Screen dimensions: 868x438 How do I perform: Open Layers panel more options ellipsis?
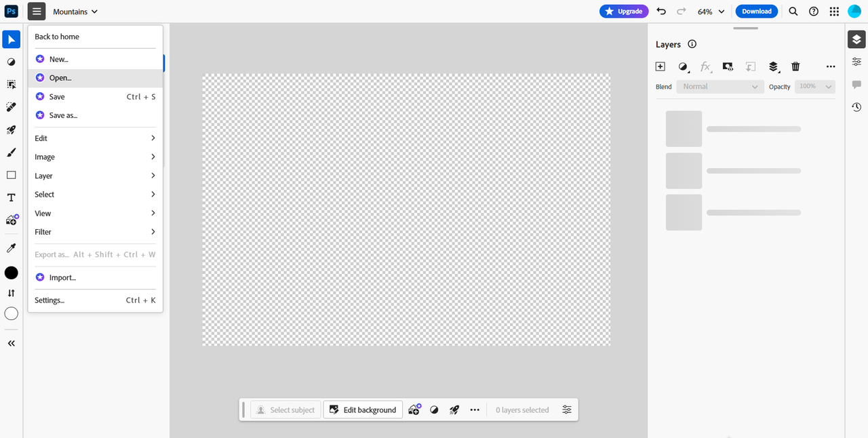click(x=831, y=66)
